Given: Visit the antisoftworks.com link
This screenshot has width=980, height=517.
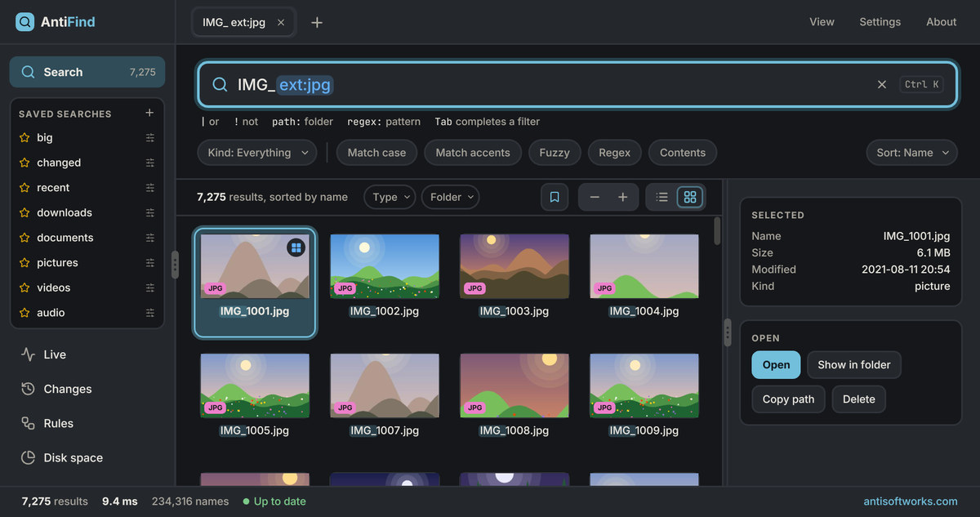Looking at the screenshot, I should click(911, 501).
